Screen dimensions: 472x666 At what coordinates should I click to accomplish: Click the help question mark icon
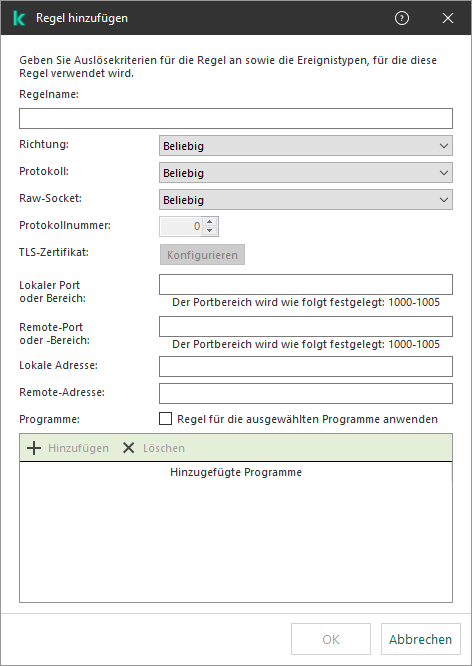(x=401, y=18)
